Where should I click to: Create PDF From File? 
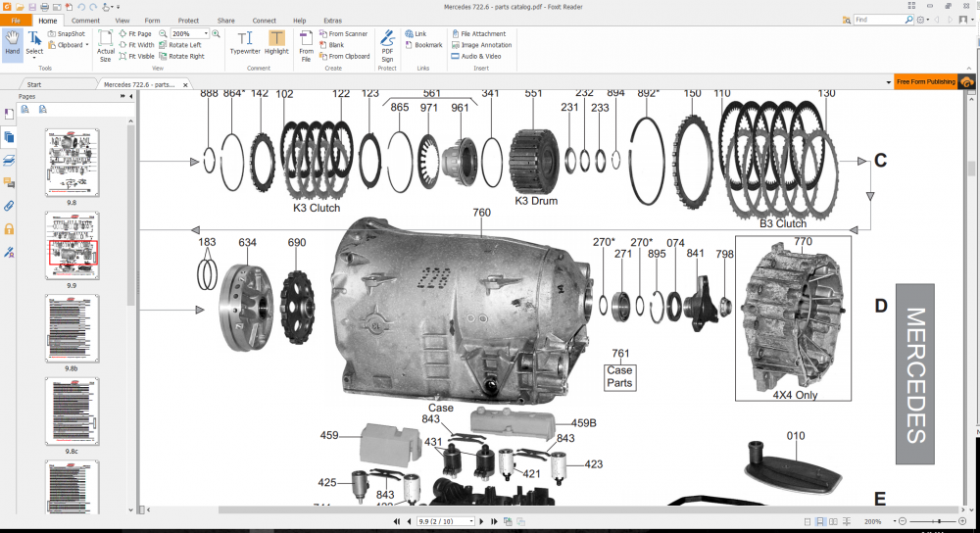coord(306,46)
